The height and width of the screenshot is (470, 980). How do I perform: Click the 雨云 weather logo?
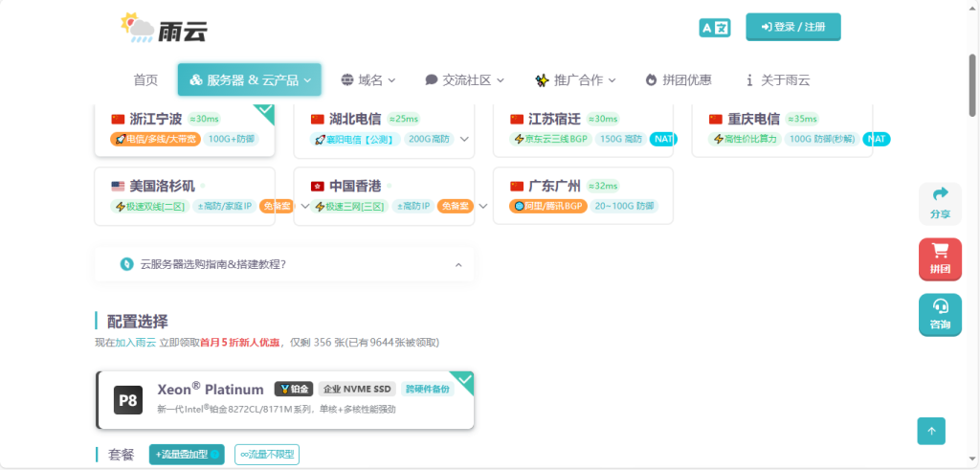click(164, 28)
